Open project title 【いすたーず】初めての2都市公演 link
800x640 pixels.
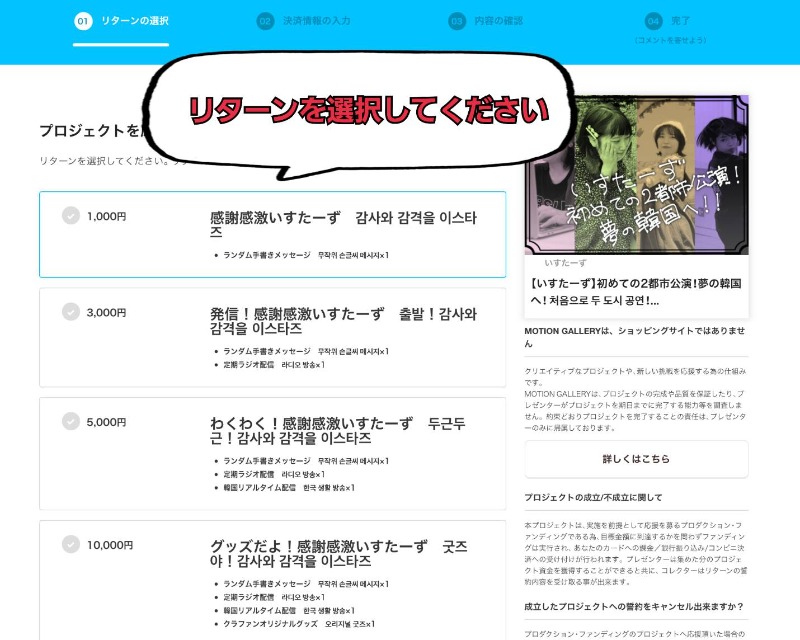[636, 292]
